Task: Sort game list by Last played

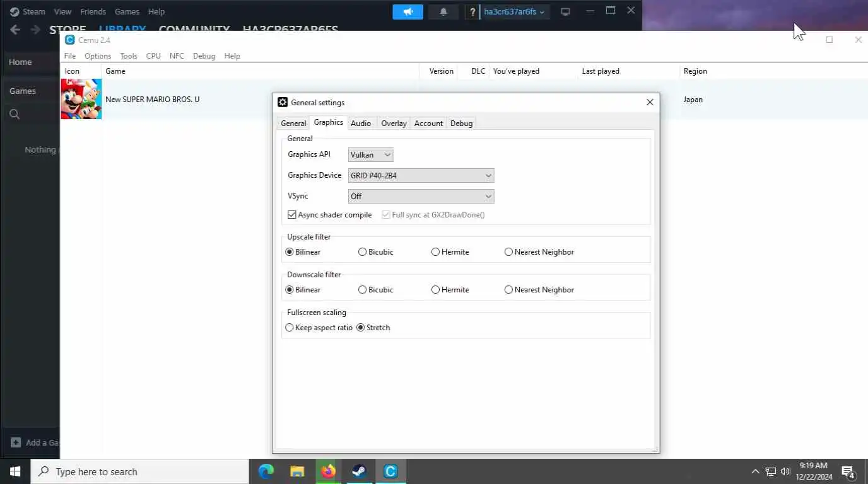Action: 628,71
